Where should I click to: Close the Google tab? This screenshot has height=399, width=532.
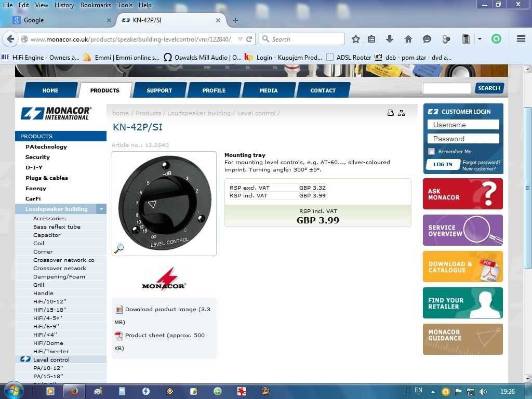(109, 20)
